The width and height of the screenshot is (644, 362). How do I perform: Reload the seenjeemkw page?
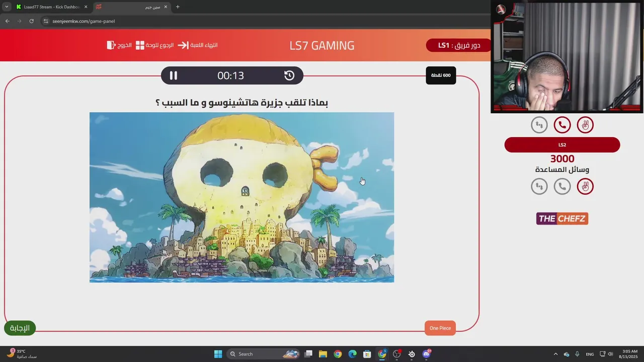pos(31,21)
